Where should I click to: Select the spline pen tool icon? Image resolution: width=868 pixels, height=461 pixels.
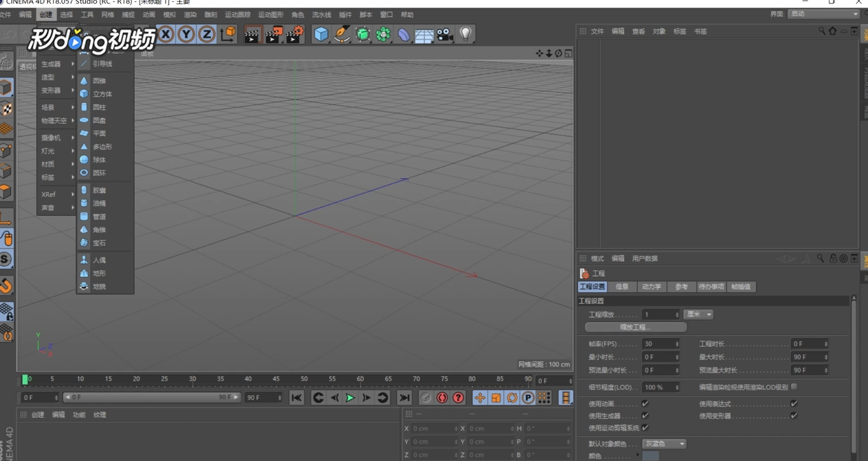coord(342,34)
